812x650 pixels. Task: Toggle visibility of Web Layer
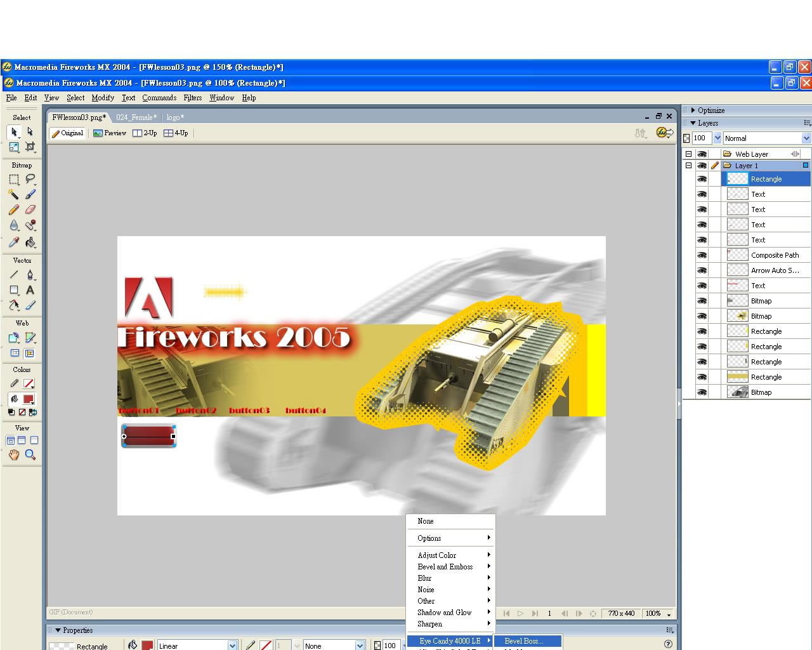[x=702, y=154]
